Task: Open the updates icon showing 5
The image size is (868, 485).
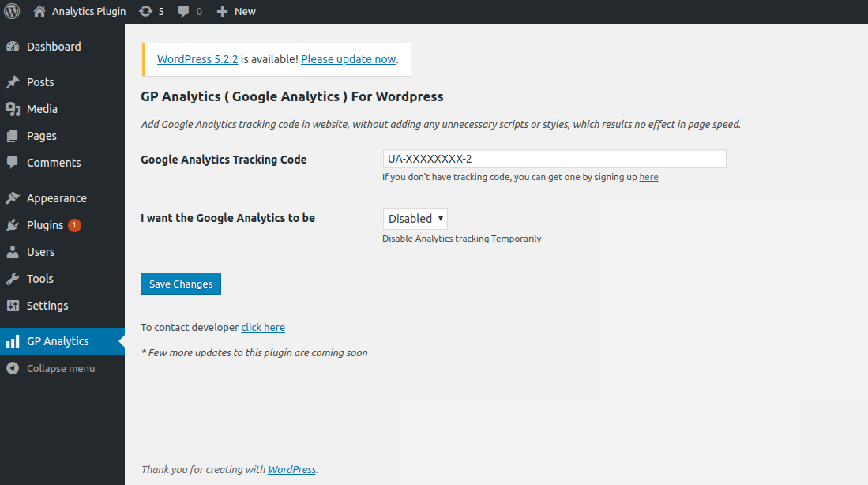Action: point(145,11)
